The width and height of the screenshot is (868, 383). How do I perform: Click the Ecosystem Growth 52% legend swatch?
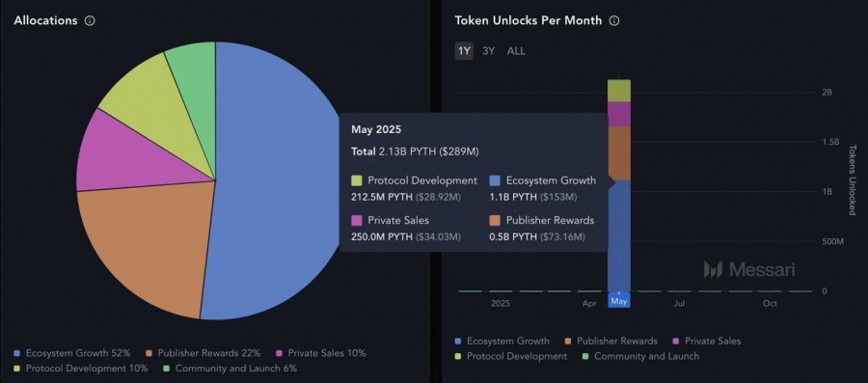pyautogui.click(x=16, y=353)
